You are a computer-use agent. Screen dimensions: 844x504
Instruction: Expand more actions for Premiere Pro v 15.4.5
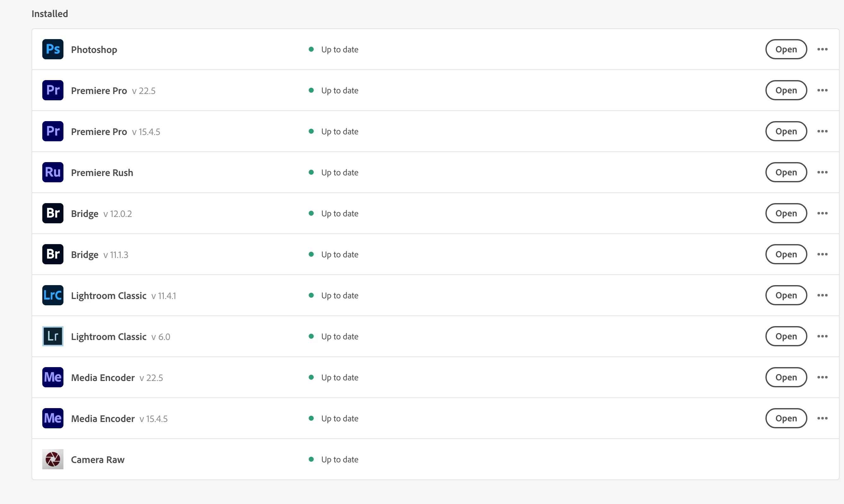point(822,132)
